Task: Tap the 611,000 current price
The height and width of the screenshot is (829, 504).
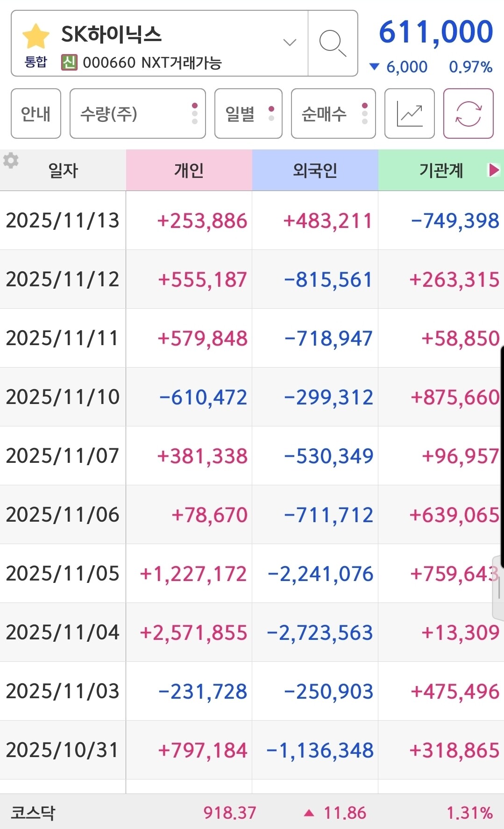Action: tap(435, 32)
